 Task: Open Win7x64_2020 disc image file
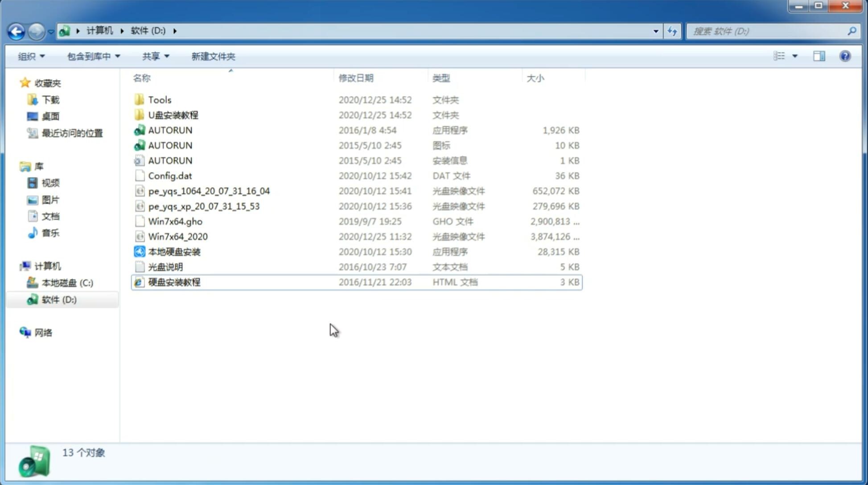tap(177, 237)
